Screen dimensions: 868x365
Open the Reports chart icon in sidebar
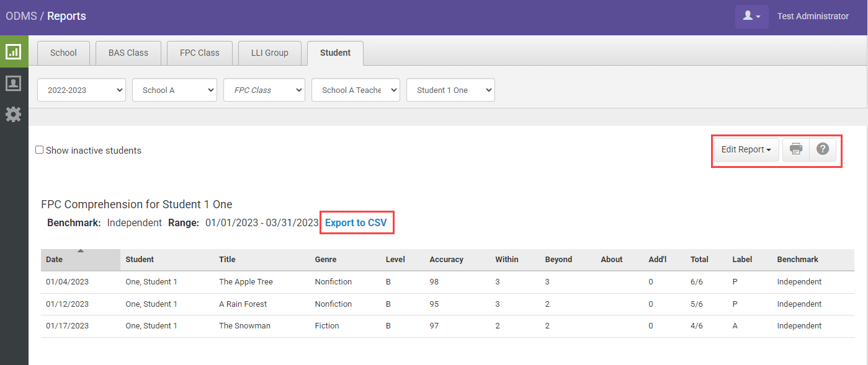(14, 52)
